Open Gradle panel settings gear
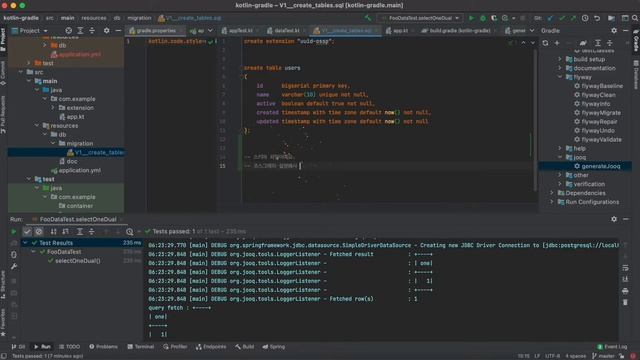Viewport: 640px width, 360px height. 614,31
